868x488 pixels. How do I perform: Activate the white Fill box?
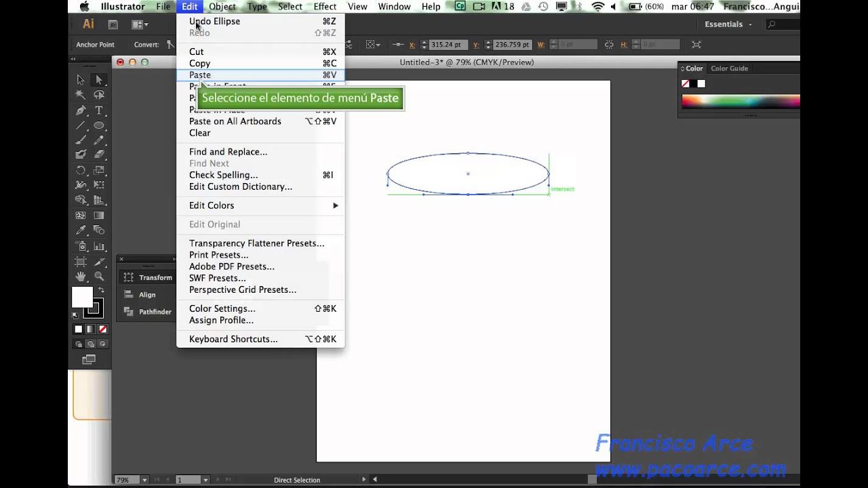click(82, 297)
